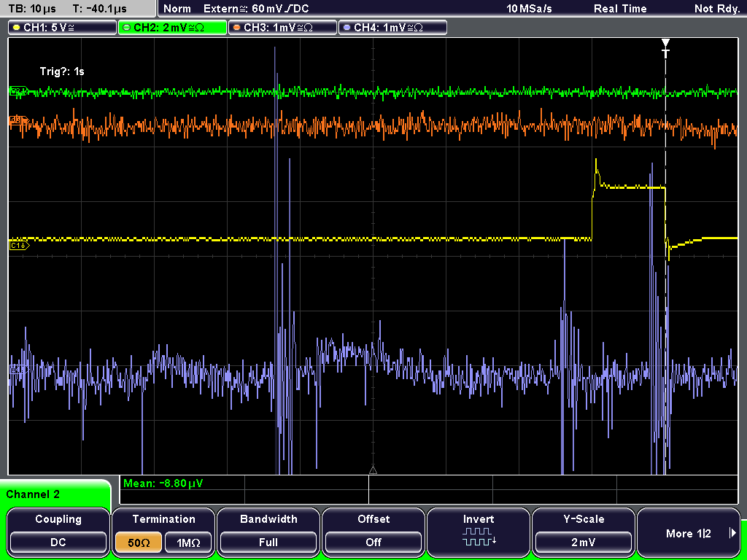
Task: Select the CH2: 2 mV channel tab
Action: [x=172, y=27]
